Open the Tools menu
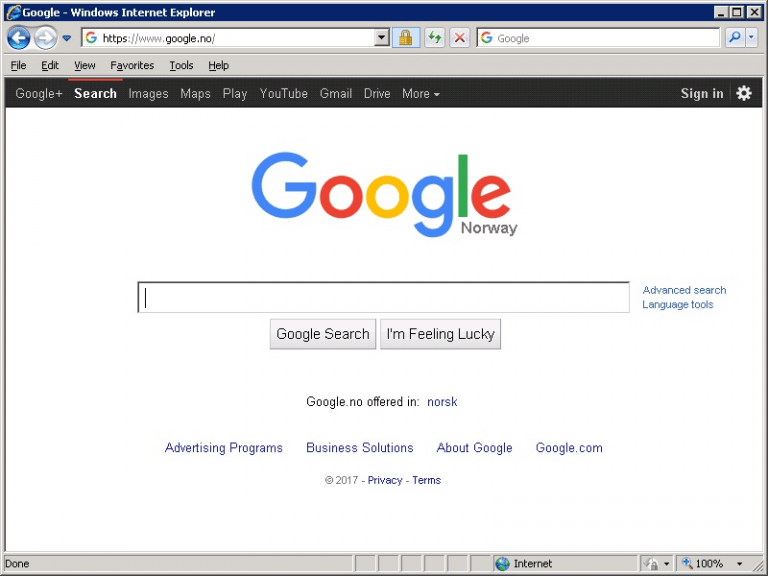 [181, 65]
